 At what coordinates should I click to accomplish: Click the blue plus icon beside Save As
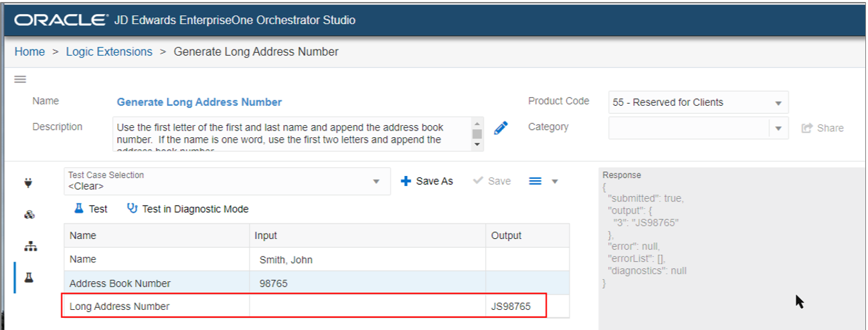pos(406,181)
